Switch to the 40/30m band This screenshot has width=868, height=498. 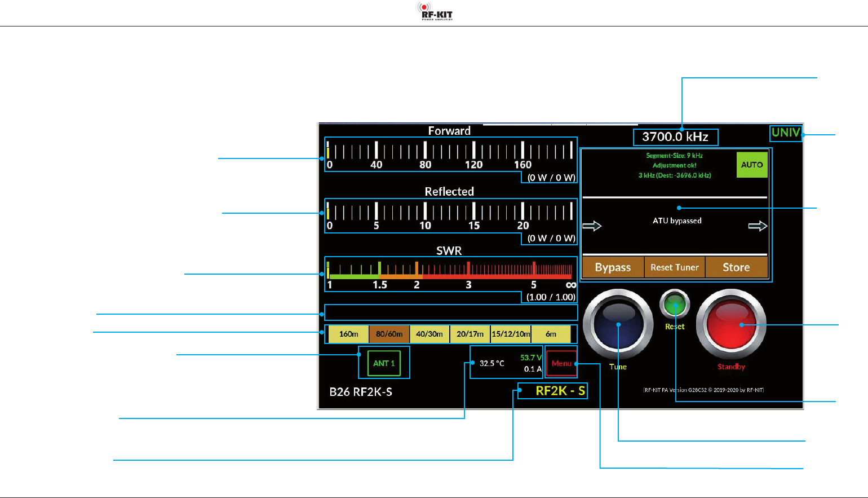[x=429, y=334]
